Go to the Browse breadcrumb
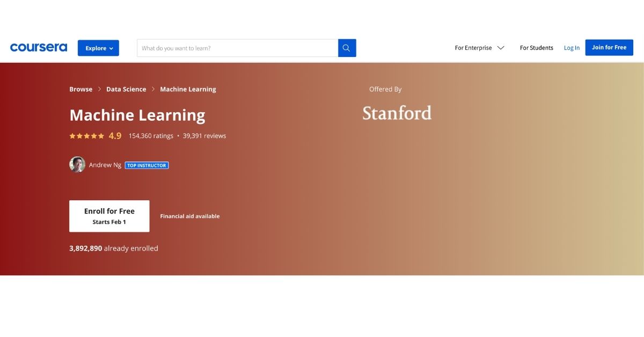The height and width of the screenshot is (337, 644). click(80, 89)
